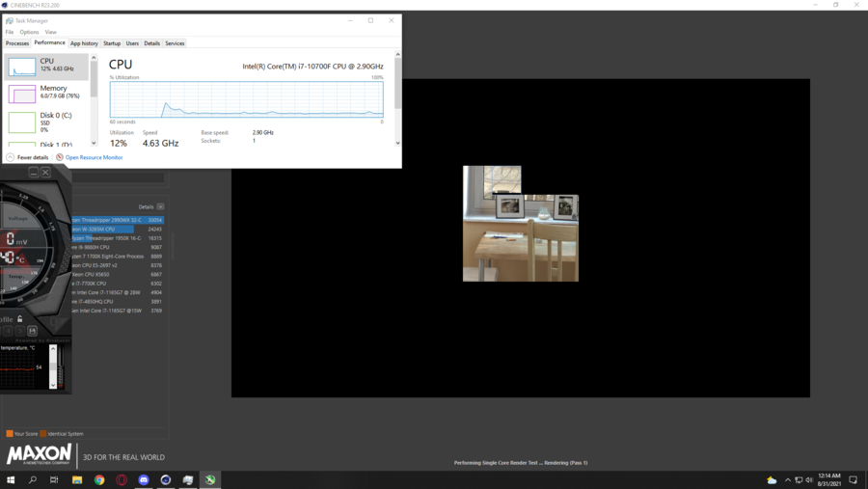868x489 pixels.
Task: Select Afterburner profile slot 4
Action: click(8, 331)
